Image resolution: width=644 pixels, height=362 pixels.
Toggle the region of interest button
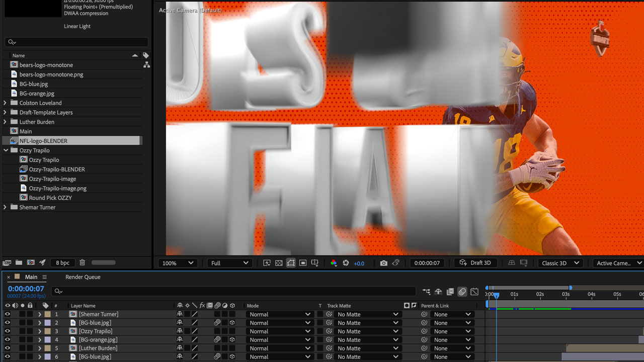click(291, 263)
